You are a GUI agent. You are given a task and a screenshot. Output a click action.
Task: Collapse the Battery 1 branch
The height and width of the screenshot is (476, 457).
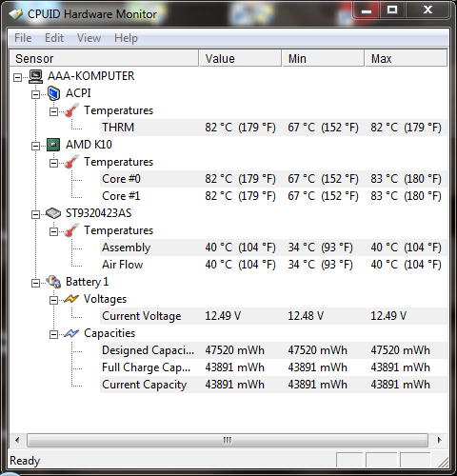pos(35,283)
